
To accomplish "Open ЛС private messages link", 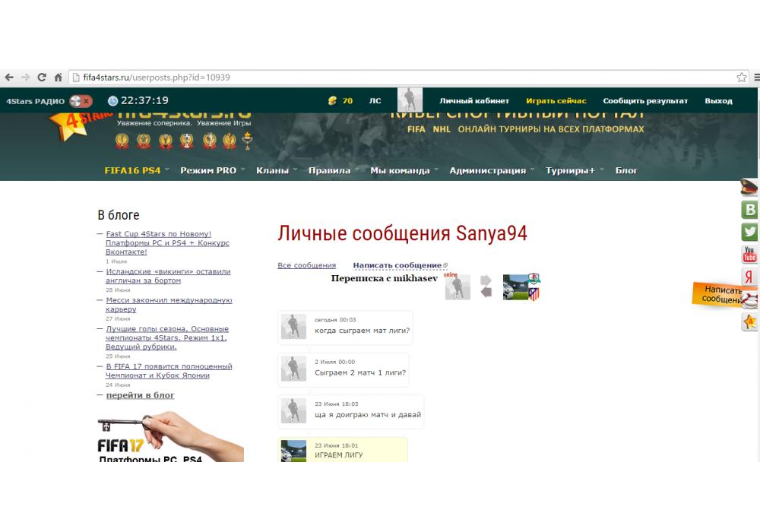I will tap(375, 101).
